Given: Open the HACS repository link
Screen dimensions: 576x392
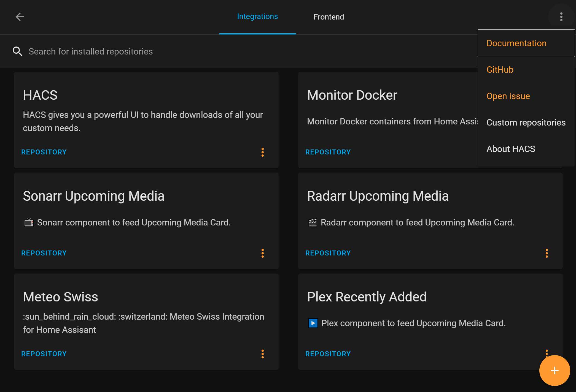Looking at the screenshot, I should [44, 152].
